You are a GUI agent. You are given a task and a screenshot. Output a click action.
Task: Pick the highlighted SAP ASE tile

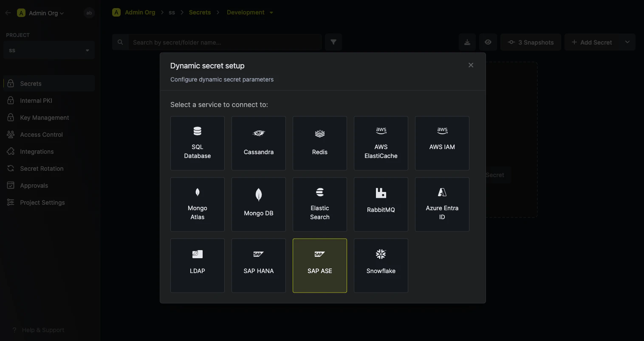(x=320, y=266)
